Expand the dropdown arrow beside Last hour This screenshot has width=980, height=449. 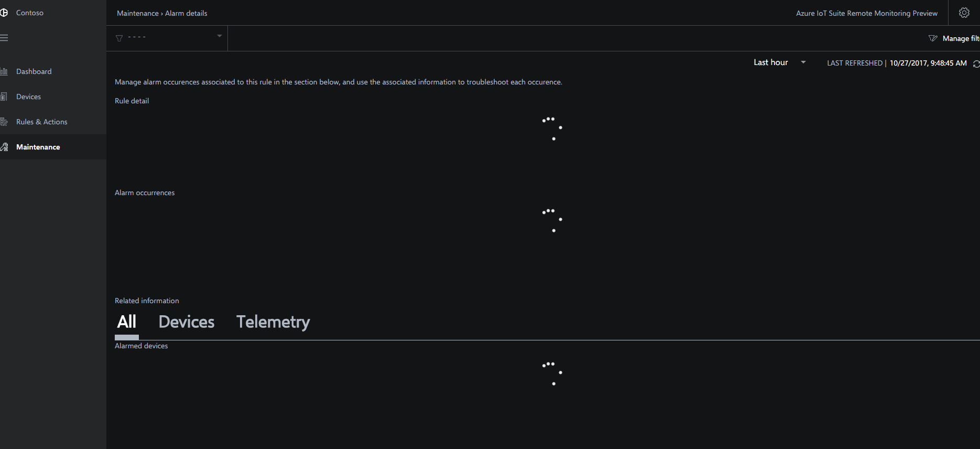tap(803, 62)
